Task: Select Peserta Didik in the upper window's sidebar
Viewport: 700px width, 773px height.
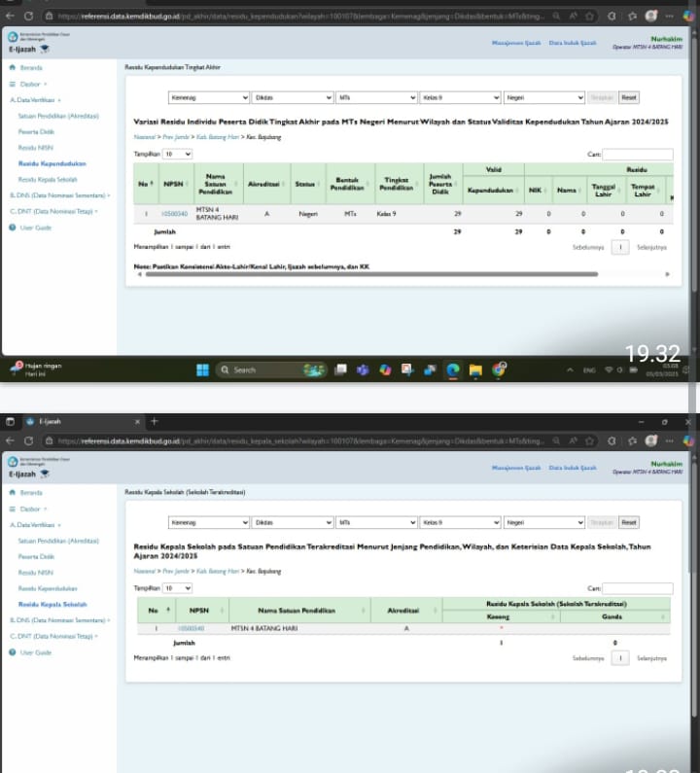Action: pos(36,130)
